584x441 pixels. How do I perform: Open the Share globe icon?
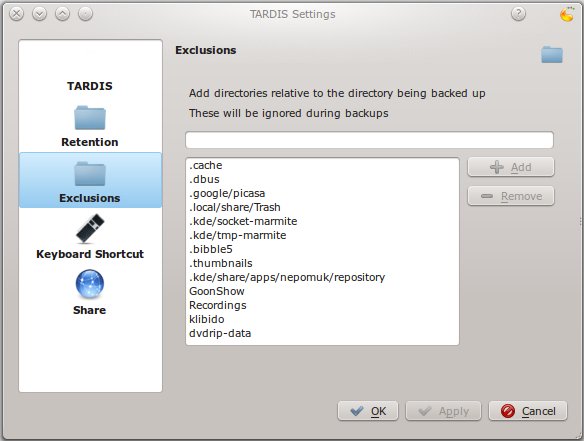click(x=90, y=284)
